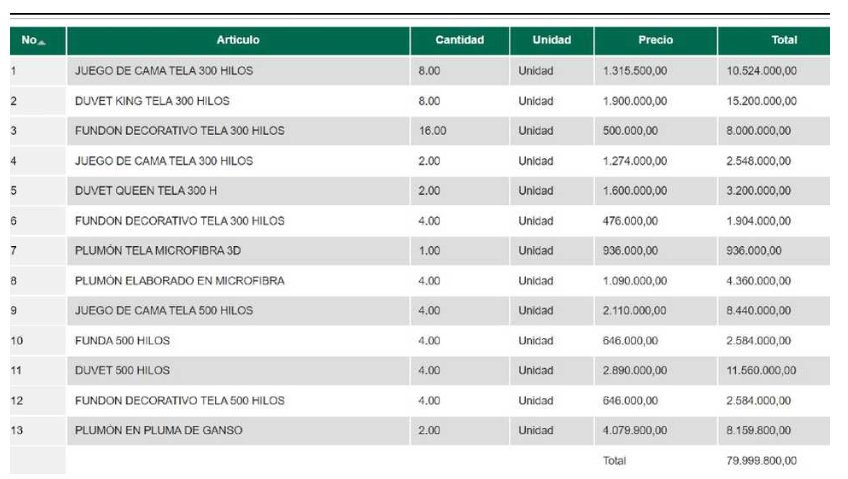Click row number 10 cell
This screenshot has width=848, height=479.
pos(38,341)
